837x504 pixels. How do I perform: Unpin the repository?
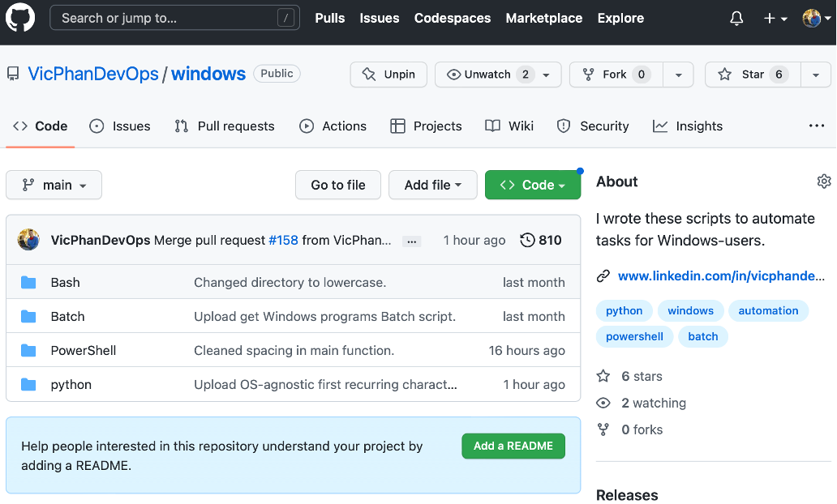[388, 74]
